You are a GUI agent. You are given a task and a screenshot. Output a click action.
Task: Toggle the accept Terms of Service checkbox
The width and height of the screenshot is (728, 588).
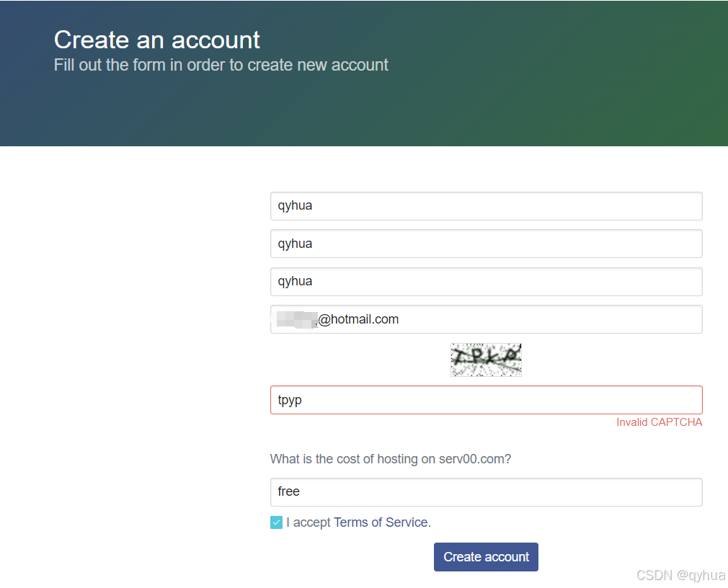click(x=276, y=522)
